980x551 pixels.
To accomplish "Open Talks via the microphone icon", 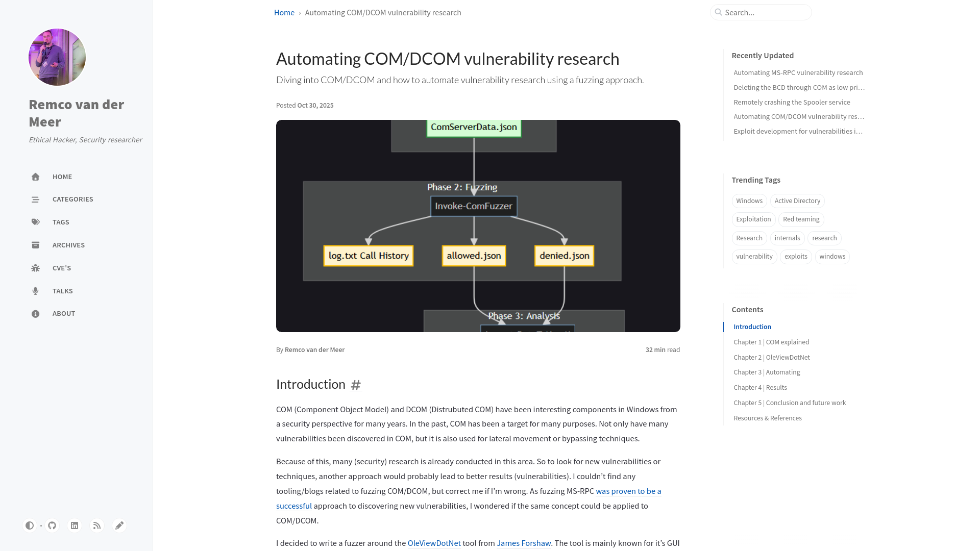I will 35,291.
